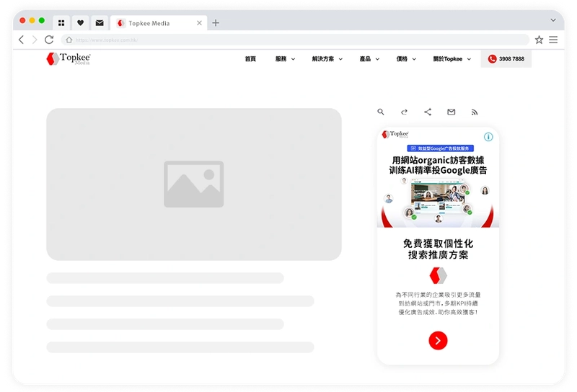Expand the 產品 dropdown menu

pos(369,59)
